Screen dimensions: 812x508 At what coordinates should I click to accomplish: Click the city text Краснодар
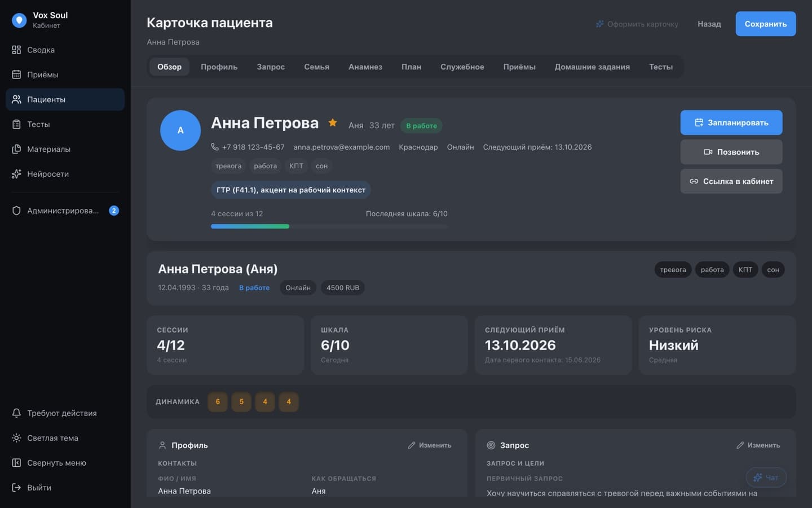tap(418, 147)
